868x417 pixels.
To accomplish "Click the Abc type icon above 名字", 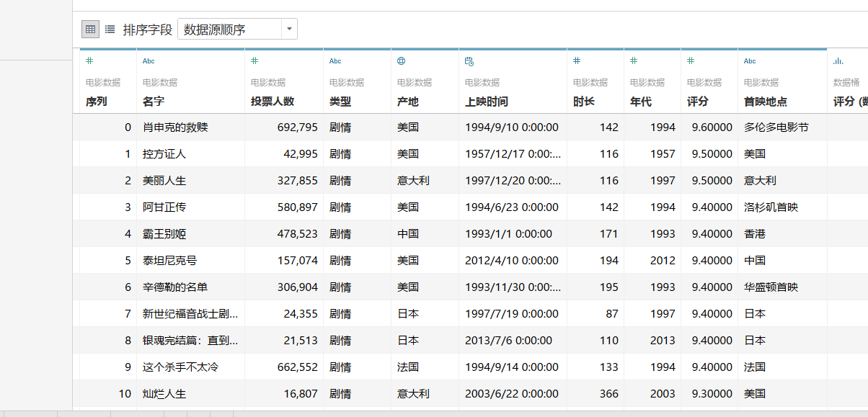I will click(149, 61).
